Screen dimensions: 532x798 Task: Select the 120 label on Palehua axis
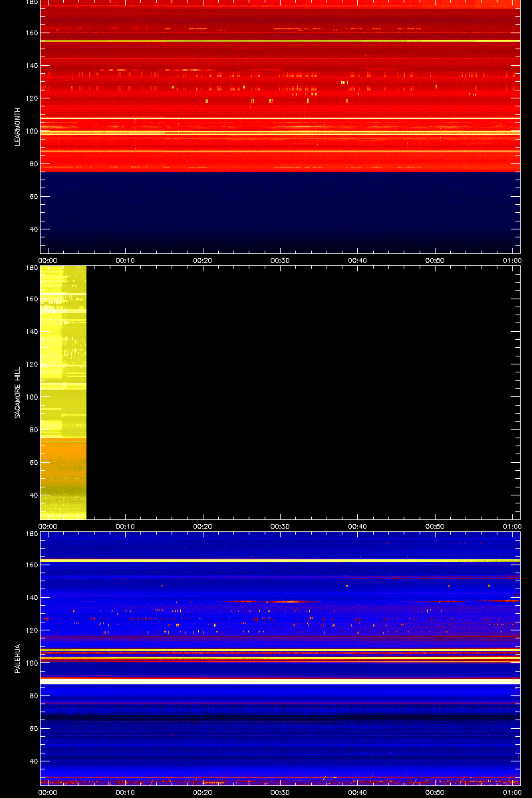click(31, 630)
